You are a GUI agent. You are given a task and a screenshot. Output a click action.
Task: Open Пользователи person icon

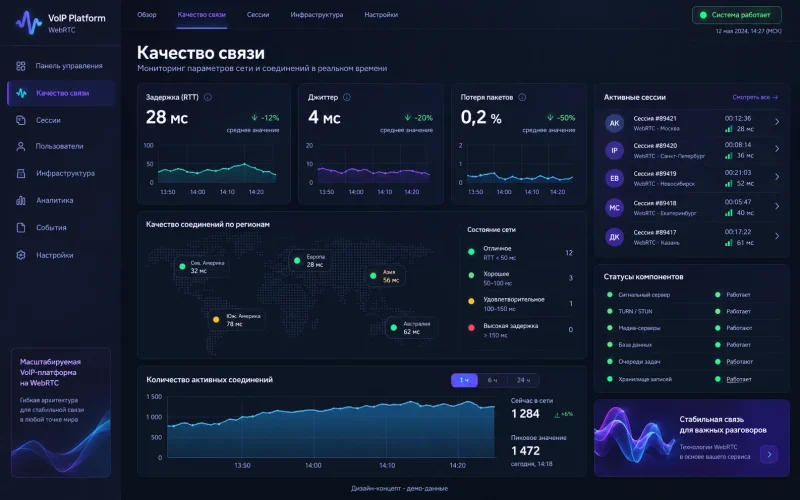[21, 146]
